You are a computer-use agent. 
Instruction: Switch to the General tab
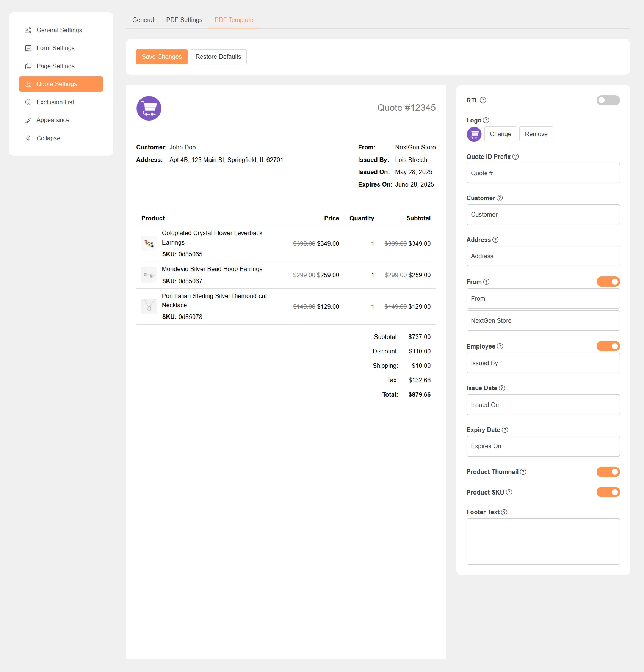[143, 20]
